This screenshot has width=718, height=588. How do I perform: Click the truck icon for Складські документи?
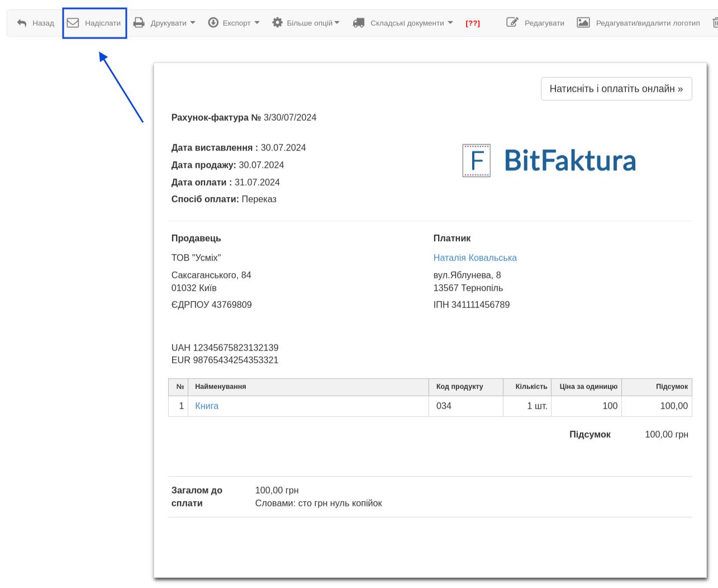pos(359,23)
